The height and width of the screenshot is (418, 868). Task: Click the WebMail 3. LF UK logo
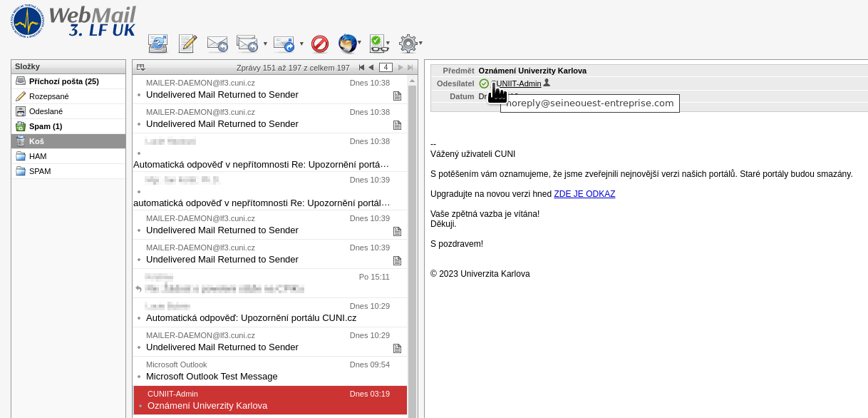[x=72, y=20]
